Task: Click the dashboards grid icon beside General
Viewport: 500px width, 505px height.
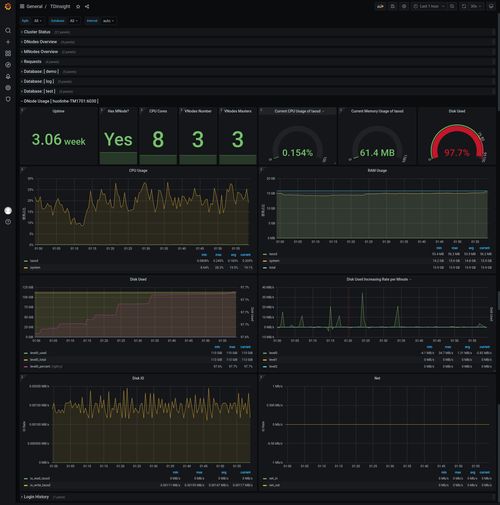Action: click(22, 6)
